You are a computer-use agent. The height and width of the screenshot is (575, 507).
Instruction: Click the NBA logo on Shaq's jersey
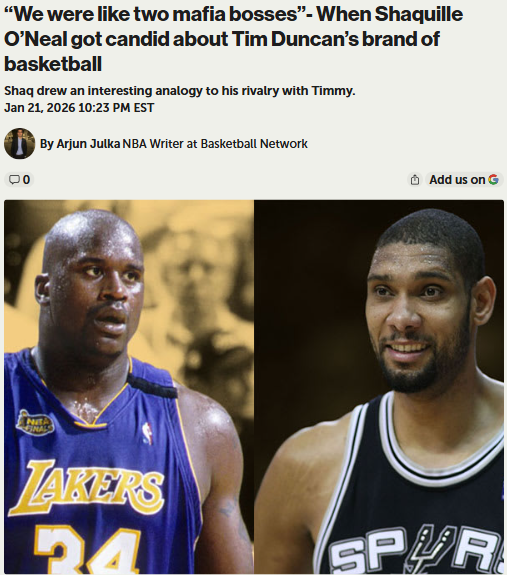pyautogui.click(x=147, y=434)
